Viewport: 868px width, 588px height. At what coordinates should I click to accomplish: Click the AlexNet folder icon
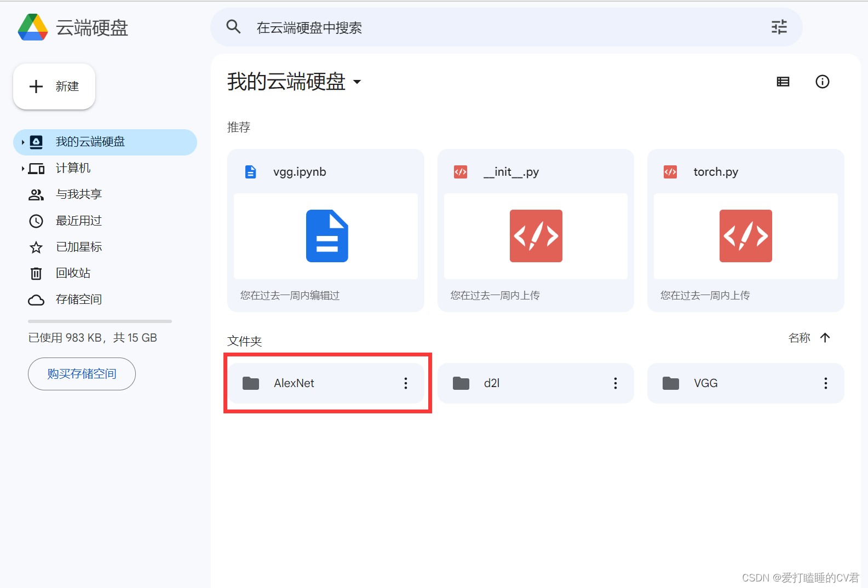(x=251, y=383)
